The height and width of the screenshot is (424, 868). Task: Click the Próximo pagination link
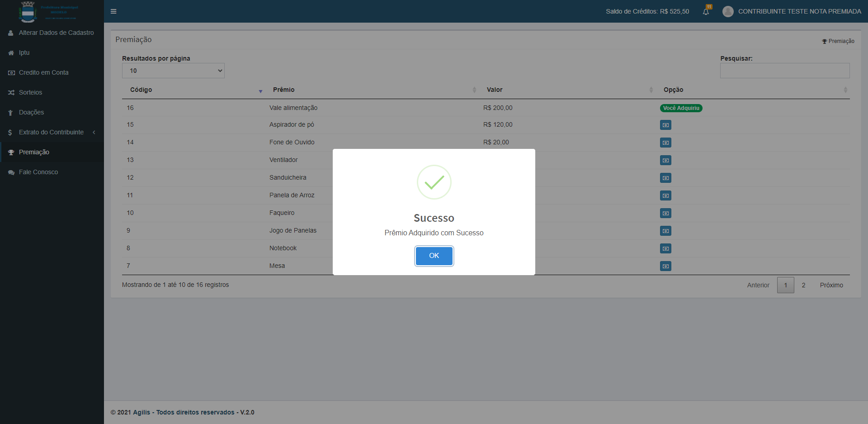[831, 285]
